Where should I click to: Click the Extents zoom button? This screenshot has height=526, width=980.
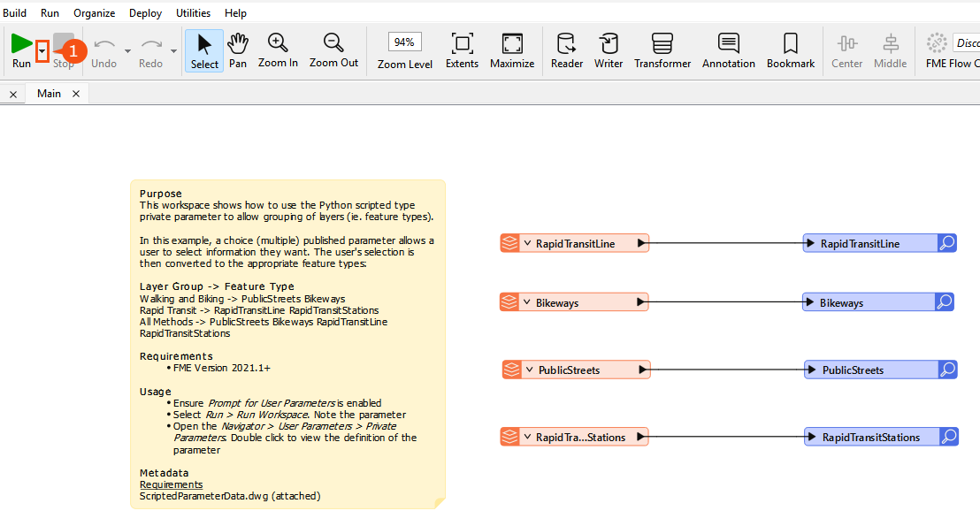point(462,50)
